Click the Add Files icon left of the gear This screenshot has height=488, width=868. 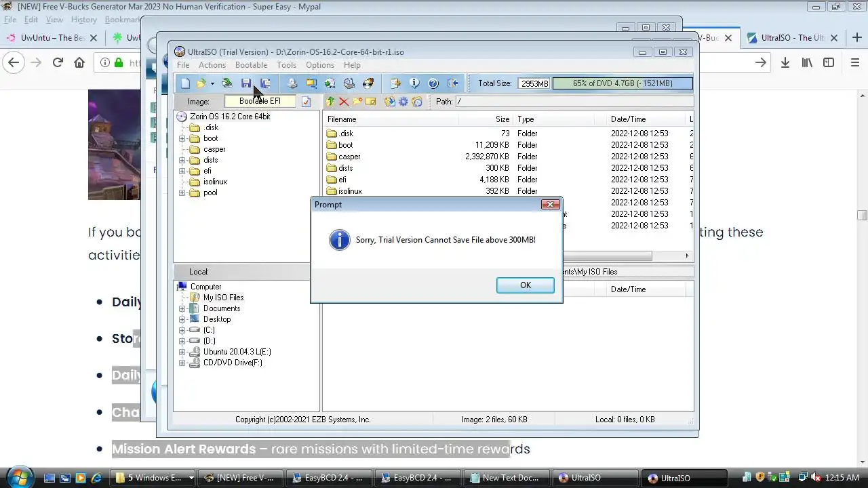pyautogui.click(x=390, y=102)
